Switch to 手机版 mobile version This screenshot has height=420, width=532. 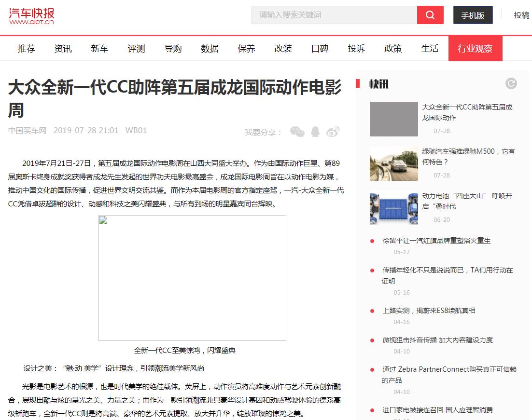coord(473,15)
